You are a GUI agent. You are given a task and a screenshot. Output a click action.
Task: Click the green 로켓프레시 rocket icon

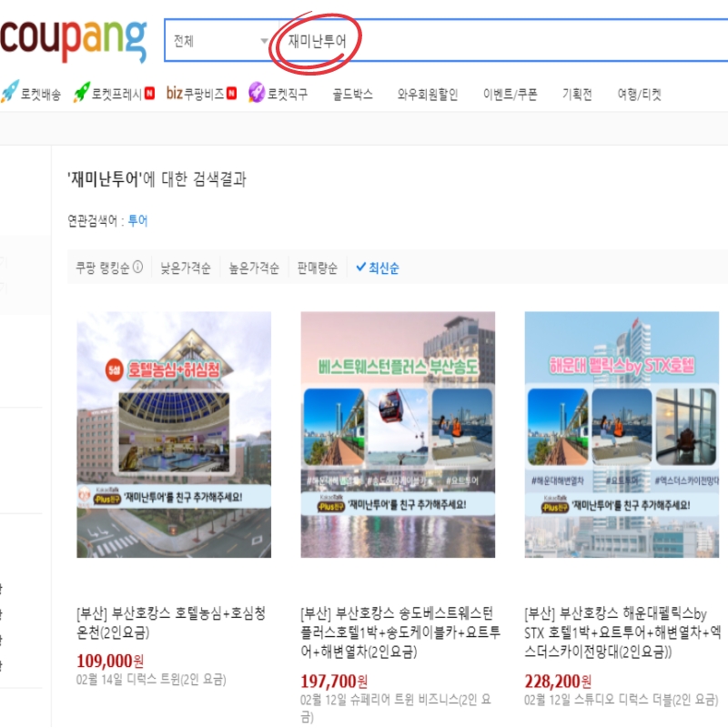[x=81, y=92]
